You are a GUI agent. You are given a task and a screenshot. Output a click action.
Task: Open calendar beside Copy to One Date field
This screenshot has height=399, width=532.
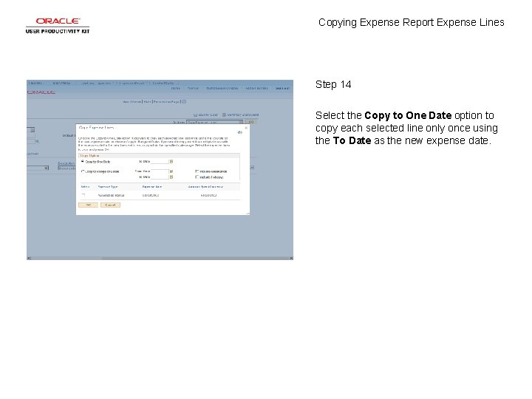coord(171,162)
